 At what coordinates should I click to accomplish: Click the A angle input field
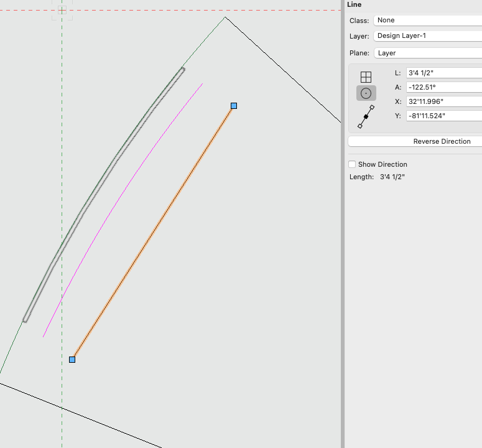click(443, 87)
